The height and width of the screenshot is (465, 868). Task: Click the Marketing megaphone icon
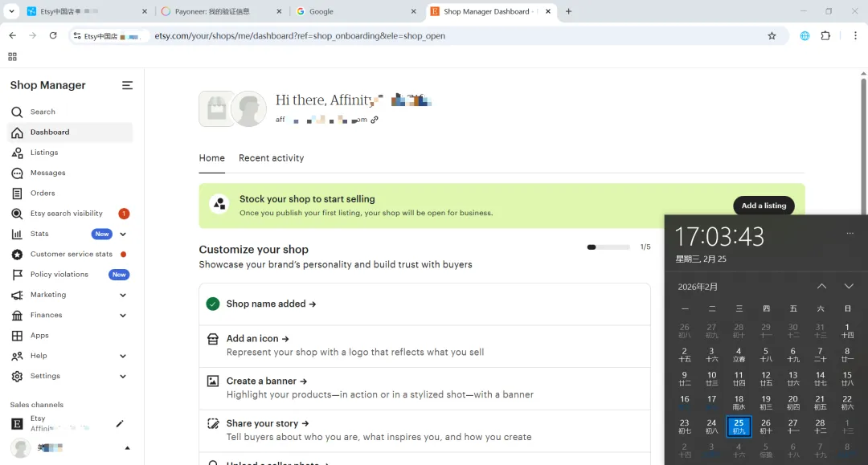click(x=17, y=296)
